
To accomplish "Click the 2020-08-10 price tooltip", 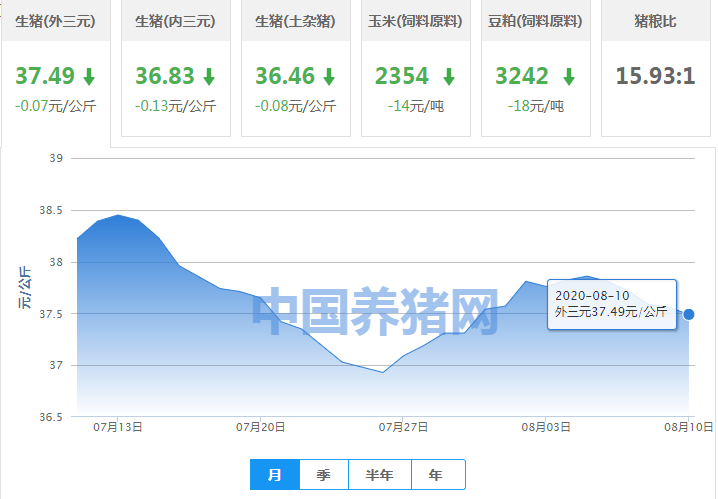I will 611,304.
